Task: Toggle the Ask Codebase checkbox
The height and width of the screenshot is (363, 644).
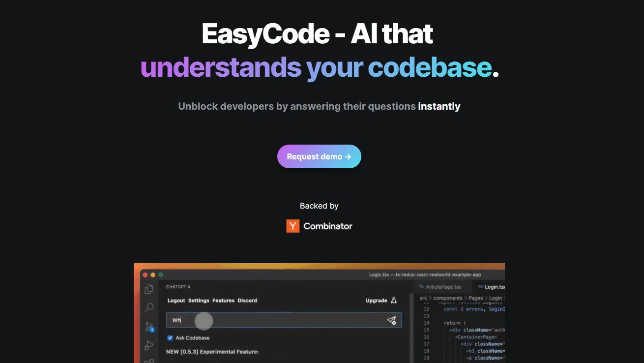Action: tap(170, 338)
